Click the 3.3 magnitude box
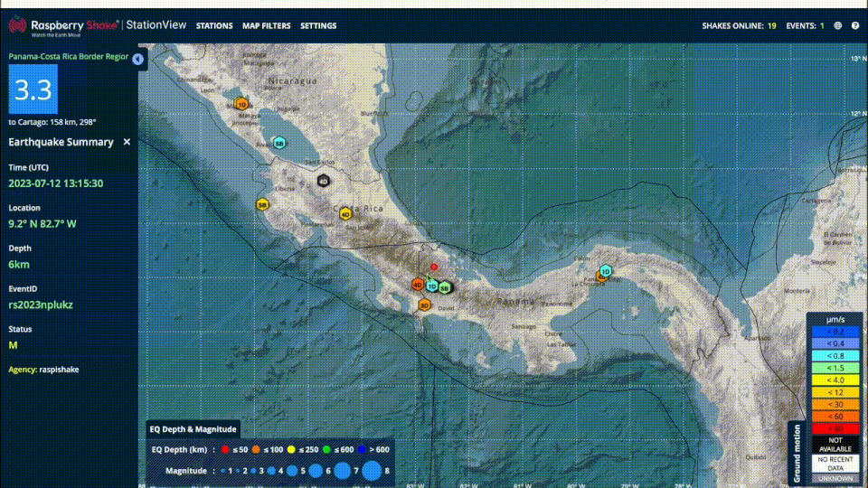 click(33, 89)
